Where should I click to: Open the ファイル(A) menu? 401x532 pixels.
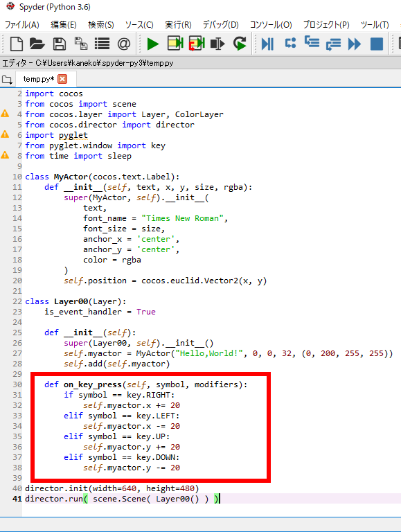click(x=21, y=25)
